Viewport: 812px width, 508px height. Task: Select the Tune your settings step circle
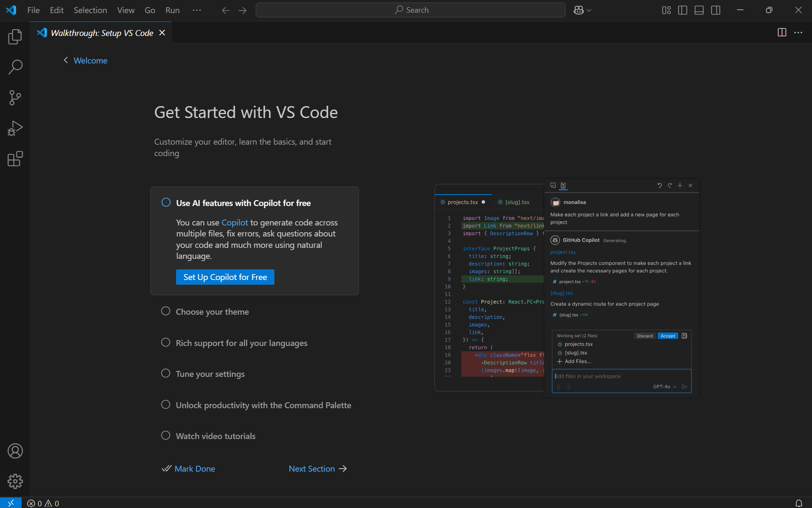click(166, 373)
